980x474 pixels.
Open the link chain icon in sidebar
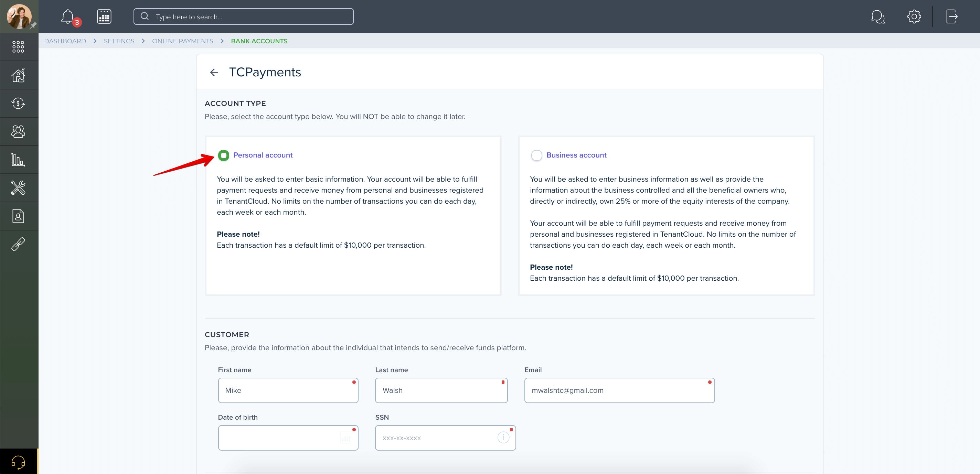click(18, 244)
